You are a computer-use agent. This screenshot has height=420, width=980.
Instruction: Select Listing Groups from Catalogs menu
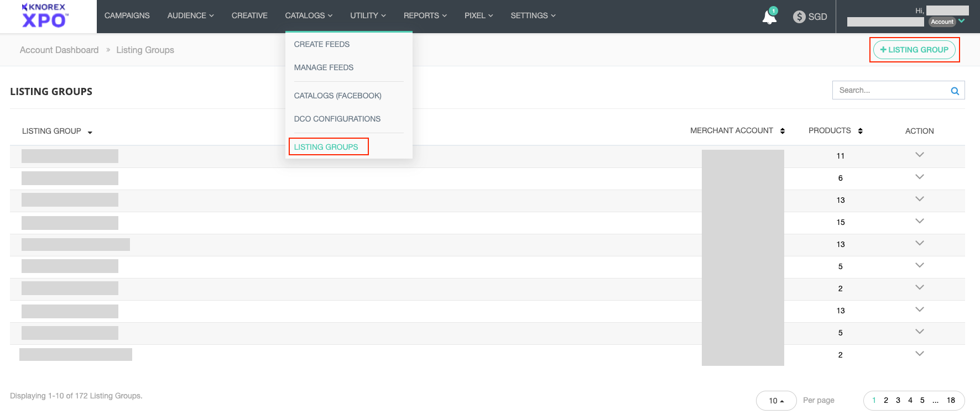tap(326, 147)
